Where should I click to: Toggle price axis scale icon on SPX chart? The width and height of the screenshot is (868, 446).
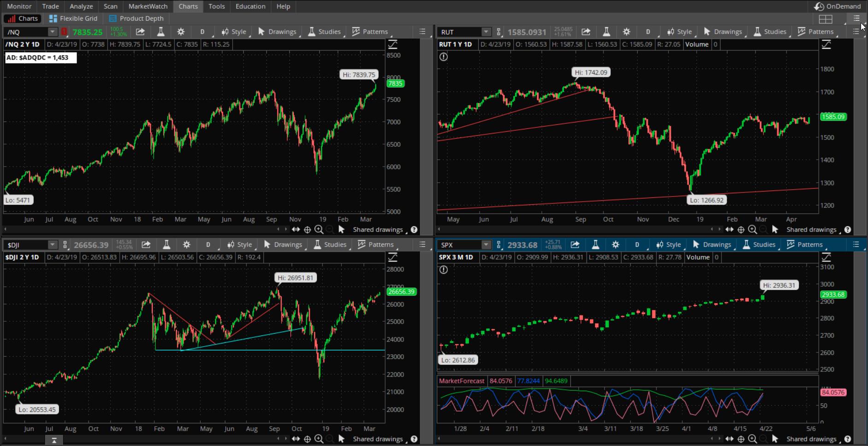click(x=826, y=258)
